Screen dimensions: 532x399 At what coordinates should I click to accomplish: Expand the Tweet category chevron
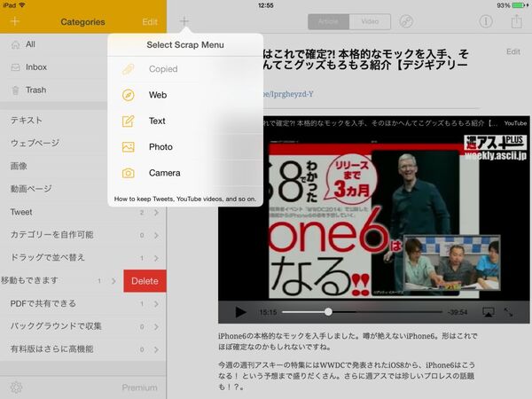tap(156, 213)
